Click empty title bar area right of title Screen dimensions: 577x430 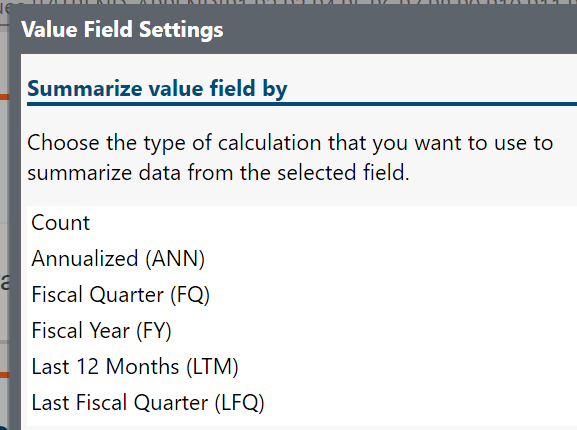click(401, 29)
